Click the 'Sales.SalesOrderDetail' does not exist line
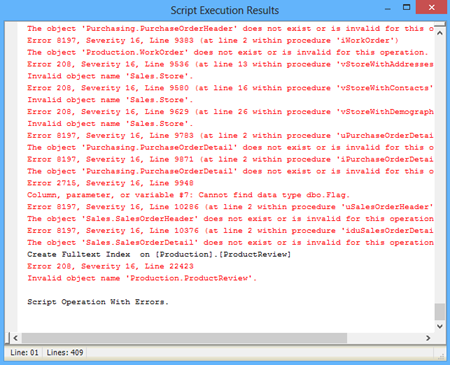450x365 pixels. pyautogui.click(x=230, y=242)
